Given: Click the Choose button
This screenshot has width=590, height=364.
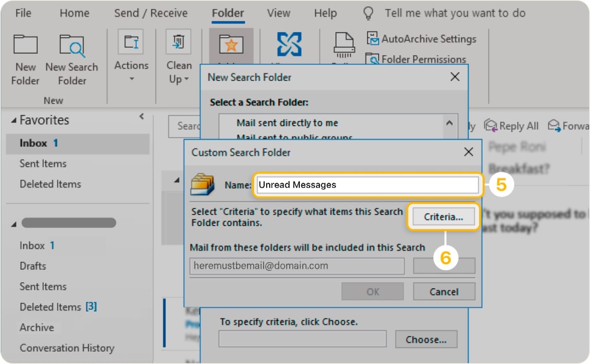Looking at the screenshot, I should pos(426,339).
